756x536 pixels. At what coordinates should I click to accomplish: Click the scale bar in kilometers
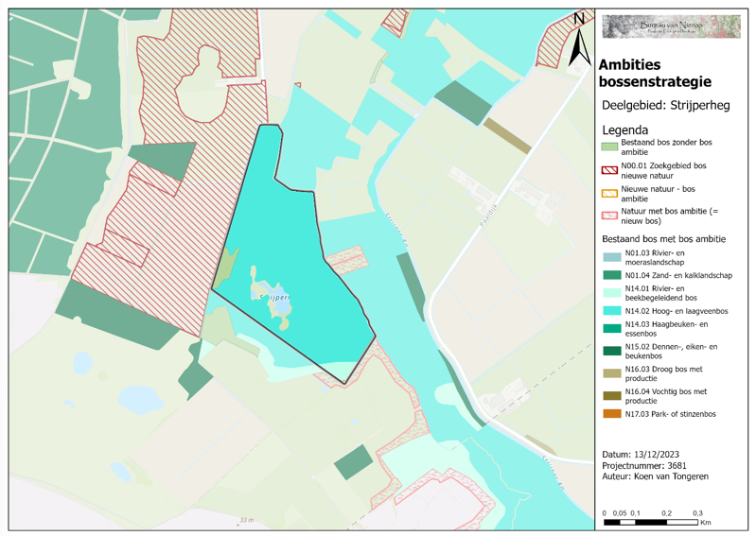pos(652,516)
